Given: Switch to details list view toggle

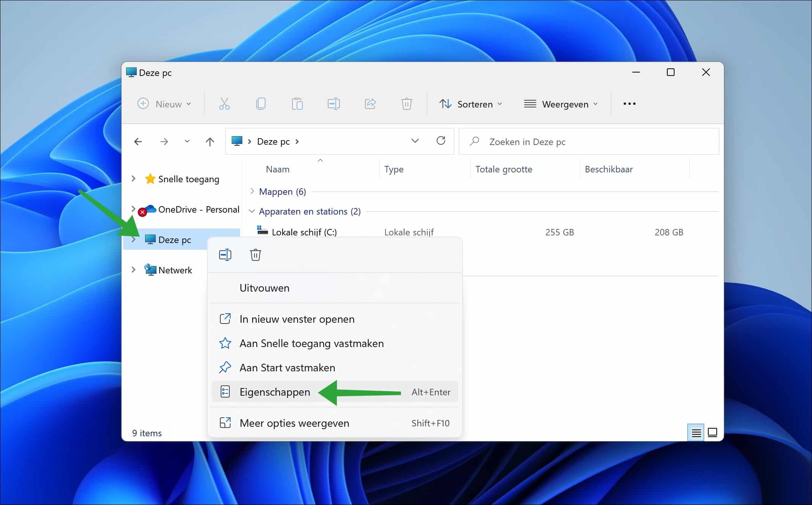Looking at the screenshot, I should (x=696, y=432).
